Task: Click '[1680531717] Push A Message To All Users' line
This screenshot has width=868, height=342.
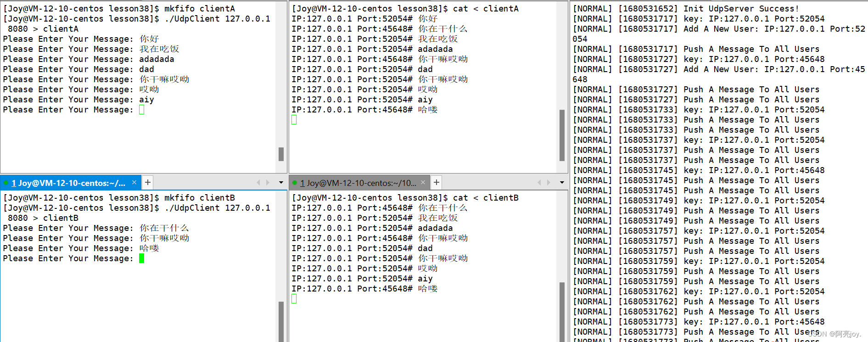Action: [x=696, y=49]
